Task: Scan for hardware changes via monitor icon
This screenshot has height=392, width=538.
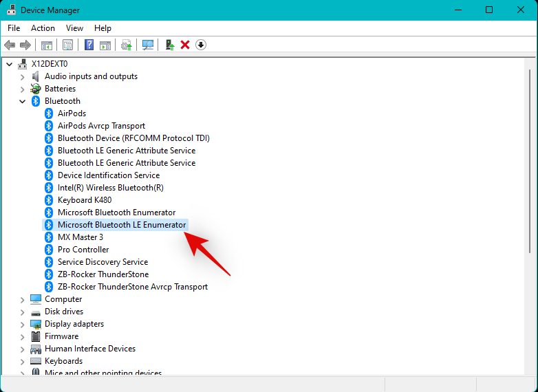Action: click(x=148, y=45)
